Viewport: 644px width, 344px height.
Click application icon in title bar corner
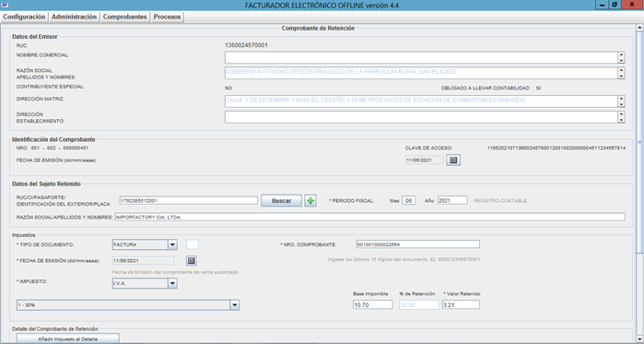tap(6, 5)
